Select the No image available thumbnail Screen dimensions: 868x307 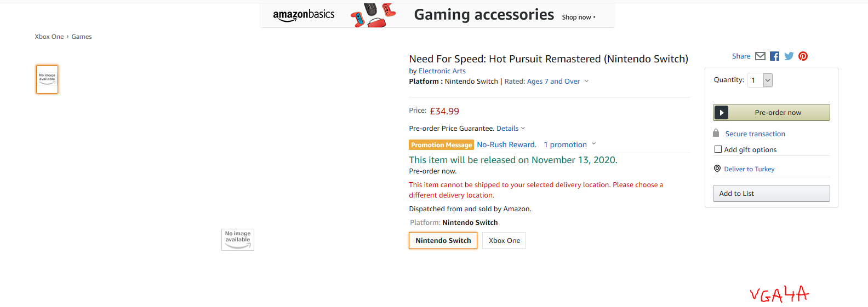(47, 79)
